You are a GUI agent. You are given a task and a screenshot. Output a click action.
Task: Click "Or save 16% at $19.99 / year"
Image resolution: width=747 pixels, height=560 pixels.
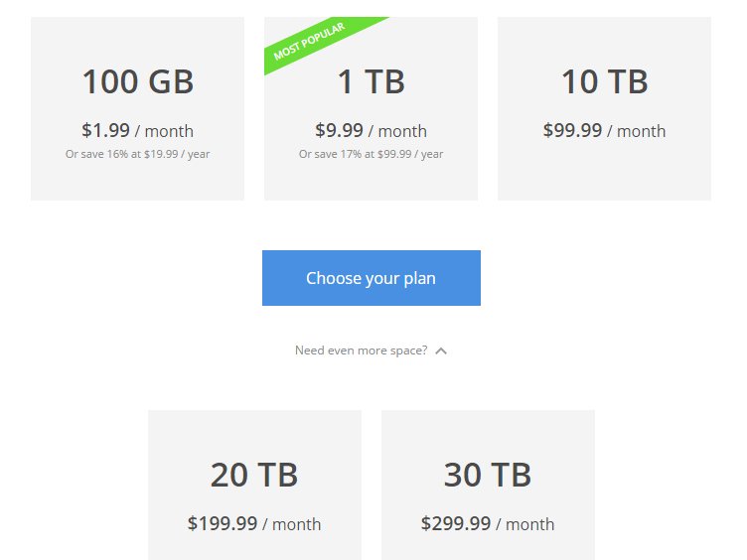coord(137,154)
